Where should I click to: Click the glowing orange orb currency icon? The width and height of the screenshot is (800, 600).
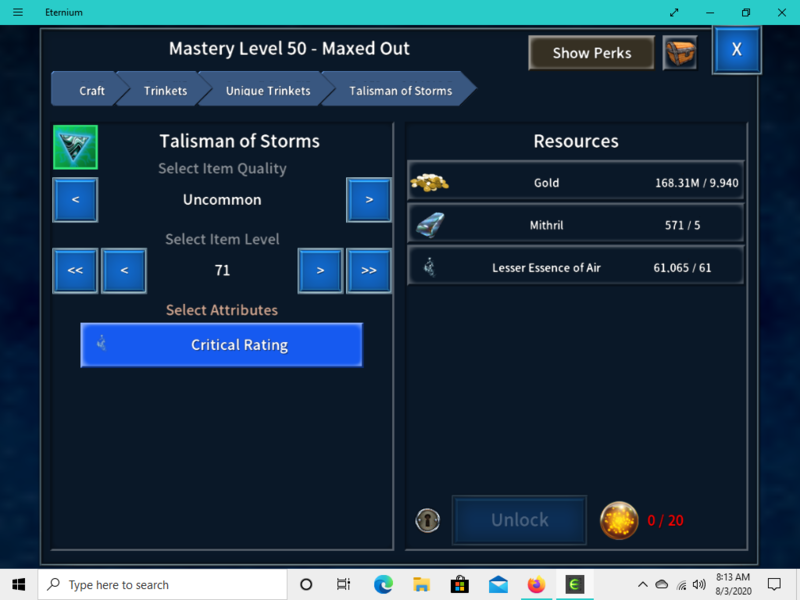tap(619, 520)
